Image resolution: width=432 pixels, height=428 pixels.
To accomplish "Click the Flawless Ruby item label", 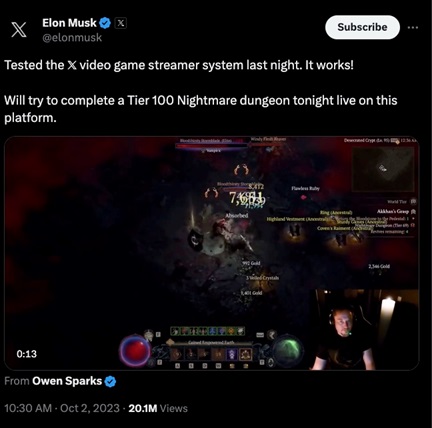I will (x=305, y=188).
